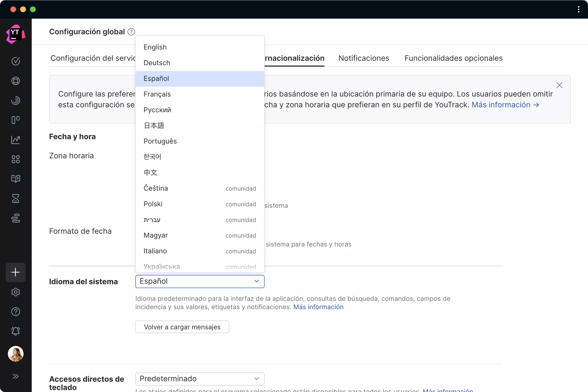Click the plus create button in sidebar
Screen dimensions: 588x392
click(x=15, y=272)
